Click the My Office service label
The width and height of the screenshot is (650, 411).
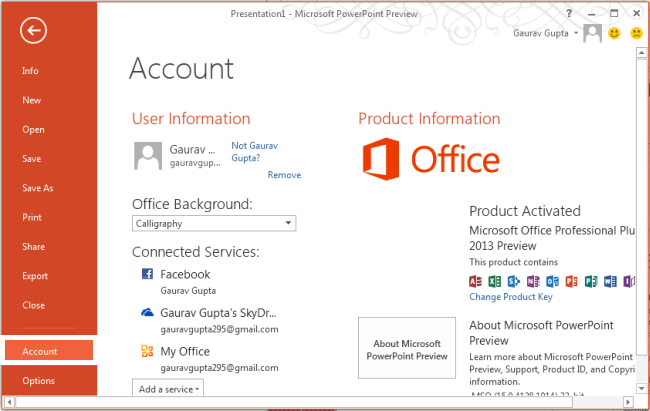point(185,351)
